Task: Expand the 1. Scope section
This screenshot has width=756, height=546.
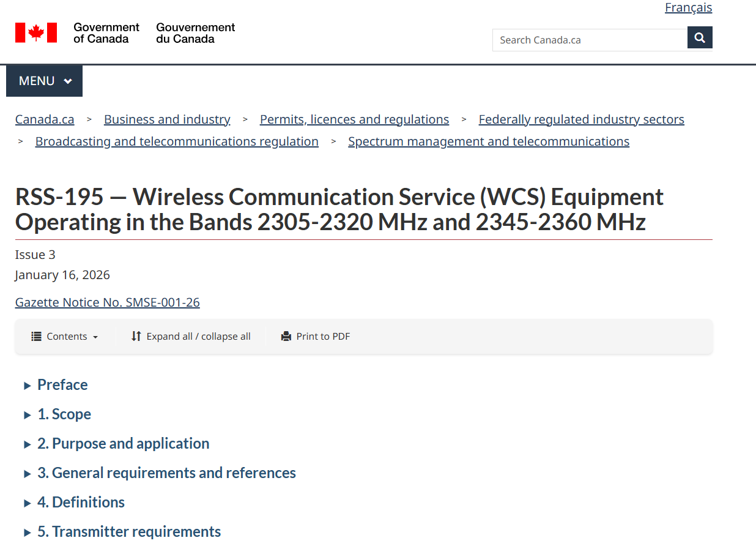Action: 64,414
